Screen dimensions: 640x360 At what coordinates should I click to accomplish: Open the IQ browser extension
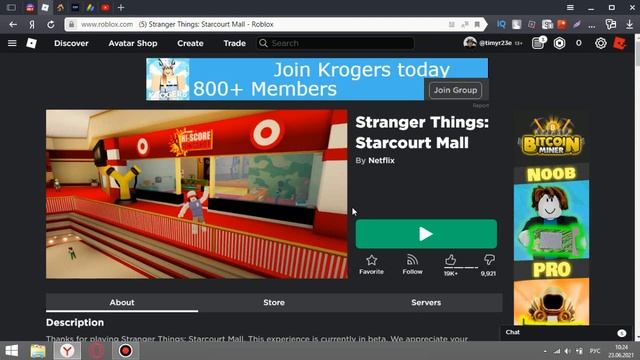pos(501,24)
